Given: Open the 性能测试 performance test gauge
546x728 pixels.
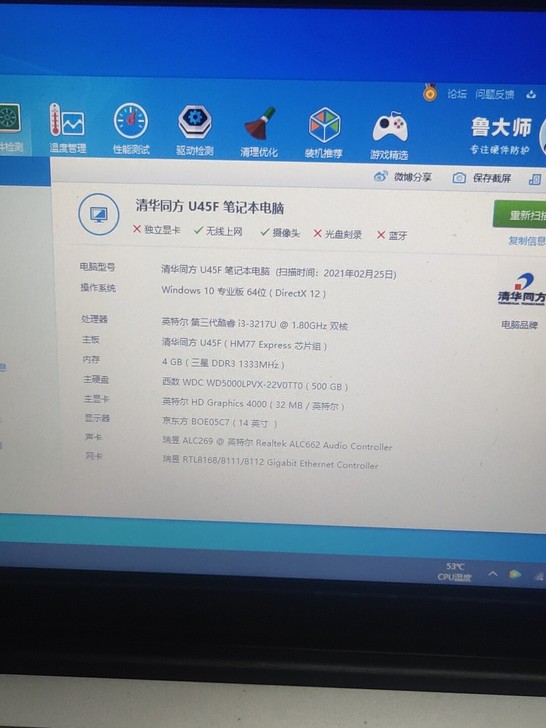Looking at the screenshot, I should tap(131, 129).
